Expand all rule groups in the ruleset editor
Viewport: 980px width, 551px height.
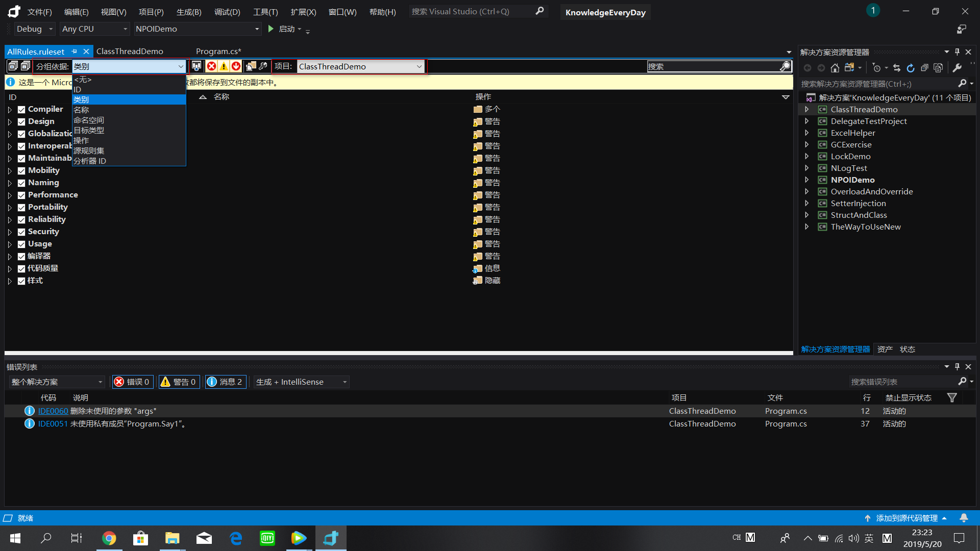(12, 66)
